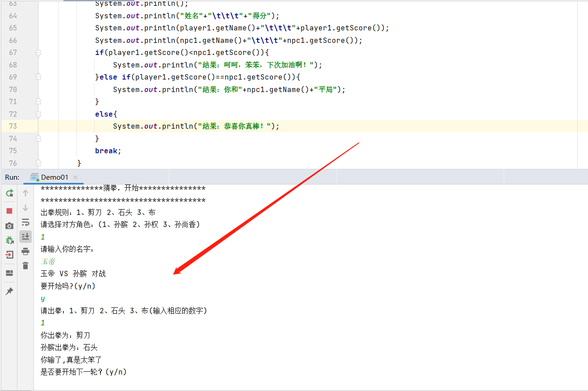Click line number 73 in the gutter
The image size is (588, 391).
(13, 126)
